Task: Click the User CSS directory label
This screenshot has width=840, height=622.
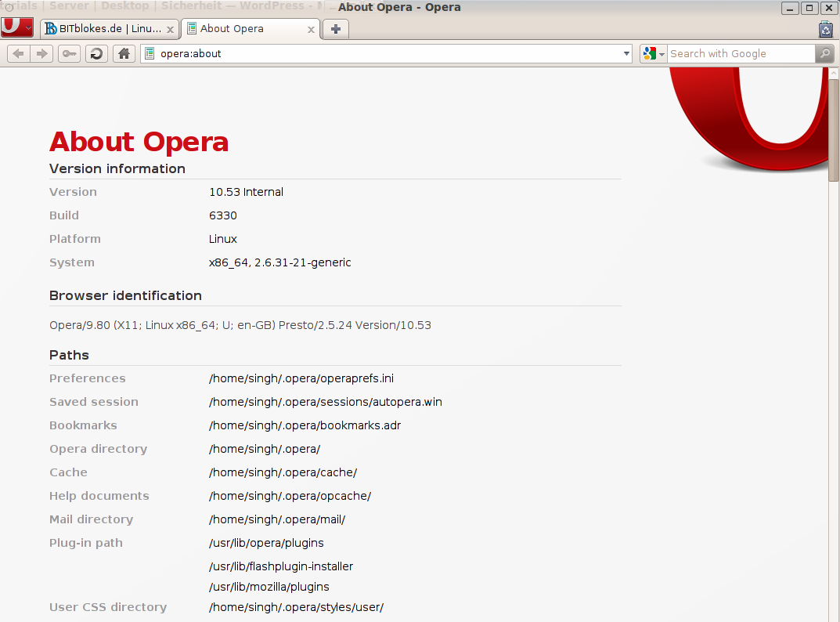Action: tap(108, 608)
